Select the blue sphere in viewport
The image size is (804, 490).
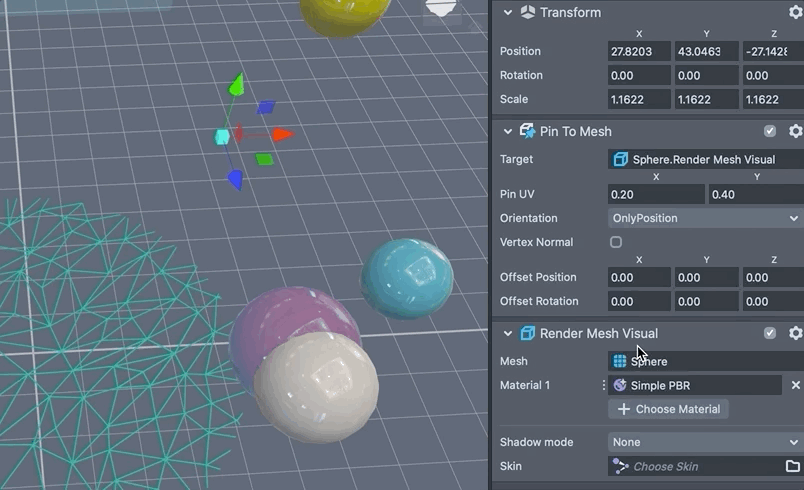(407, 279)
